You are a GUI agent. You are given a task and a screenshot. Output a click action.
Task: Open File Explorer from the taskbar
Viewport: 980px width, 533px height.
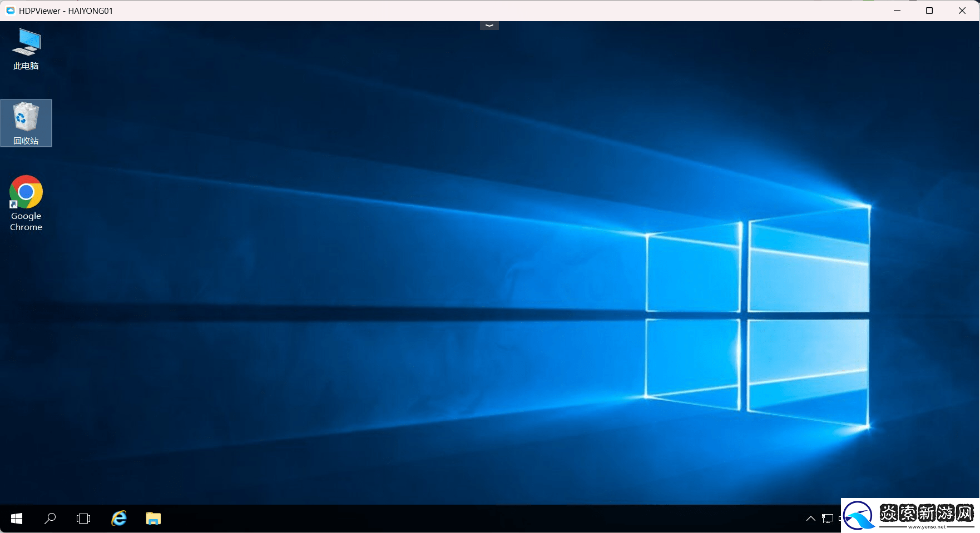[154, 519]
